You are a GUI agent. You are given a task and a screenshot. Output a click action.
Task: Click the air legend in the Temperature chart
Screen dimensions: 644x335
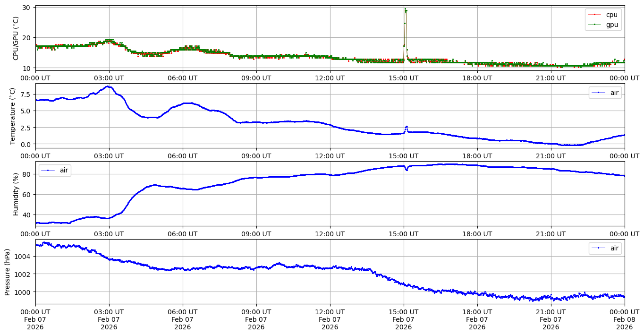pos(605,93)
